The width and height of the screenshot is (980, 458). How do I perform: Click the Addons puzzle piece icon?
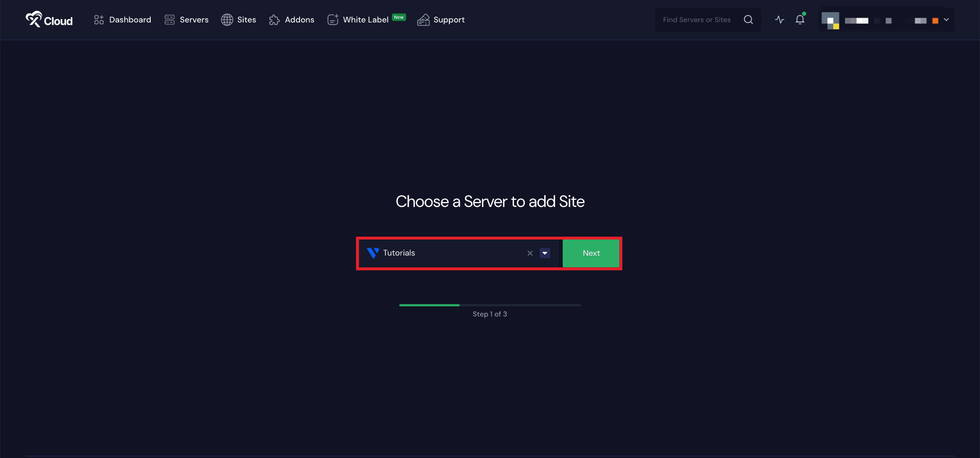(x=274, y=20)
